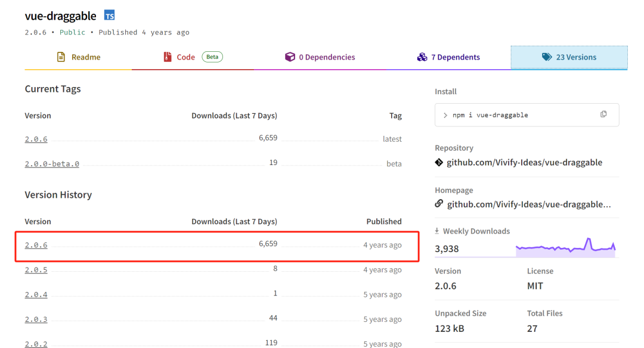Switch to the Readme tab
The width and height of the screenshot is (644, 348).
click(85, 57)
